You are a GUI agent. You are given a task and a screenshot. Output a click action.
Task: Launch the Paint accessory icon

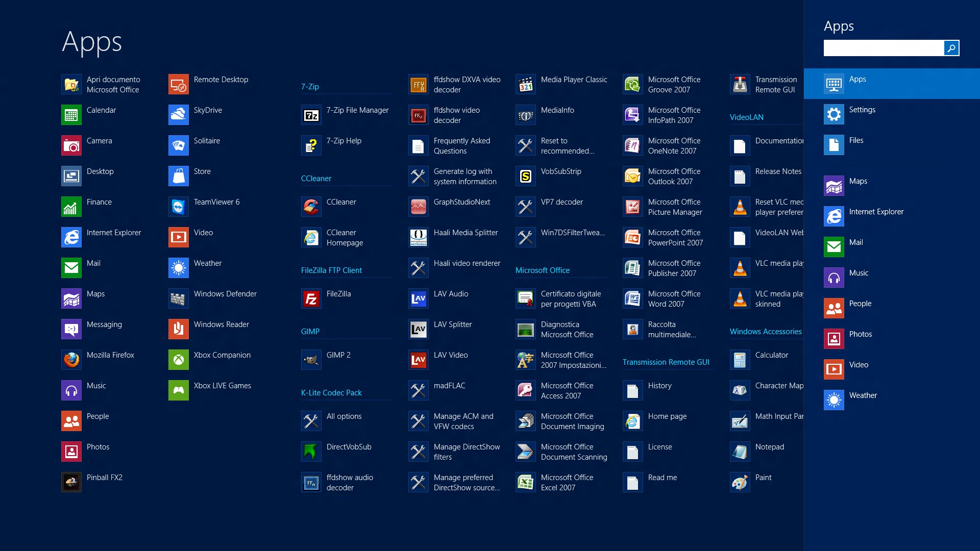pyautogui.click(x=740, y=482)
